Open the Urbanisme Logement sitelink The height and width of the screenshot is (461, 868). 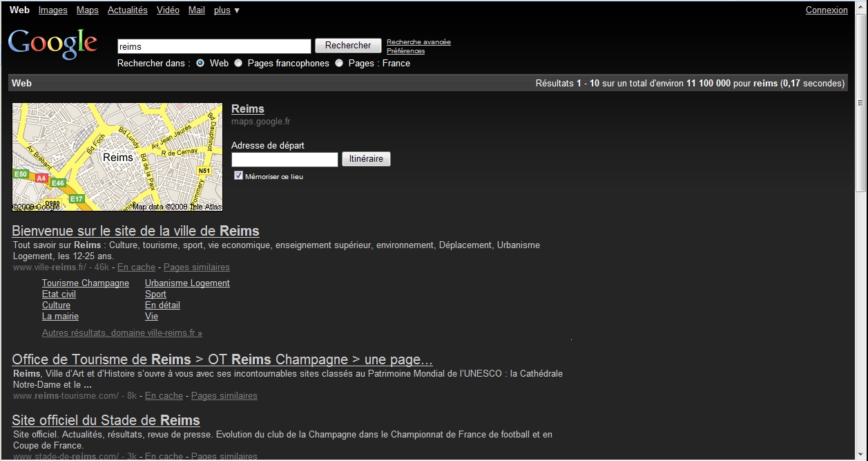coord(187,283)
